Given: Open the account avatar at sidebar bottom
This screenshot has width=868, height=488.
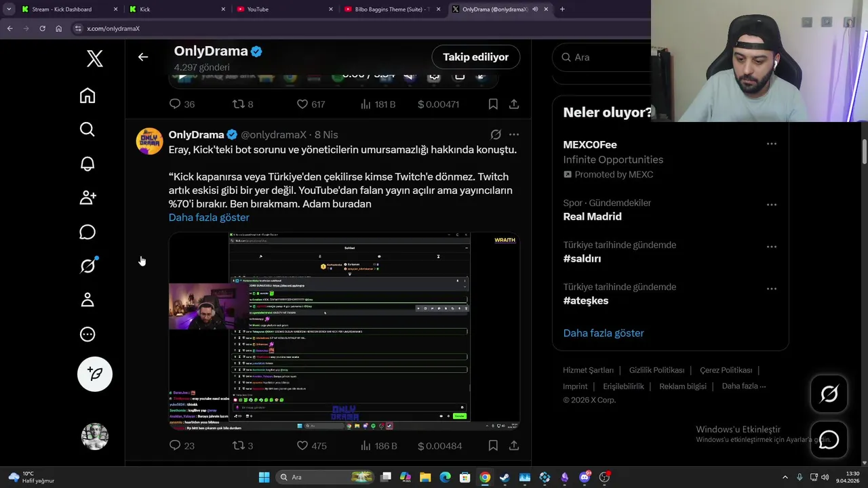Looking at the screenshot, I should click(x=95, y=436).
